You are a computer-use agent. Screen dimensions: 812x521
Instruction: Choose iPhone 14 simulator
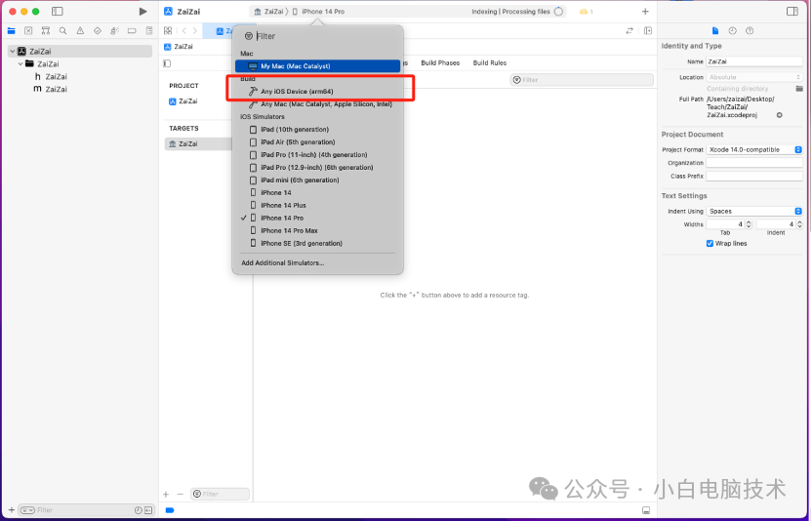tap(317, 192)
